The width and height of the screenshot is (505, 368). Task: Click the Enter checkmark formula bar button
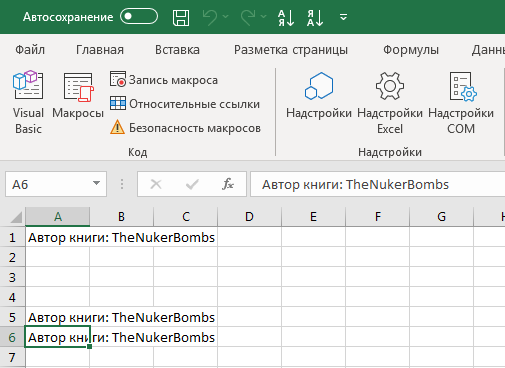(192, 184)
